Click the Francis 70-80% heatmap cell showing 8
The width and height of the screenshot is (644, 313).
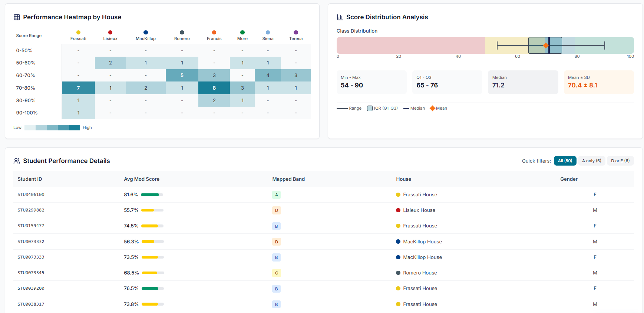tap(214, 88)
